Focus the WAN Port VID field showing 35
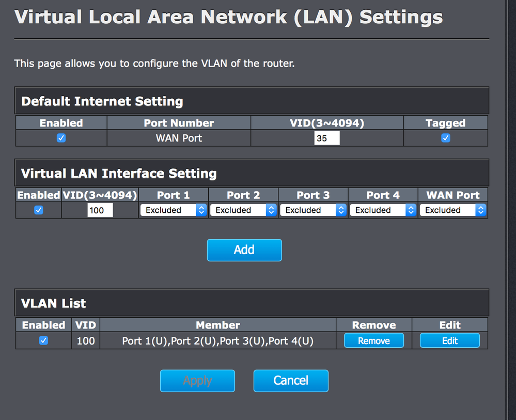Image resolution: width=516 pixels, height=420 pixels. pos(327,138)
